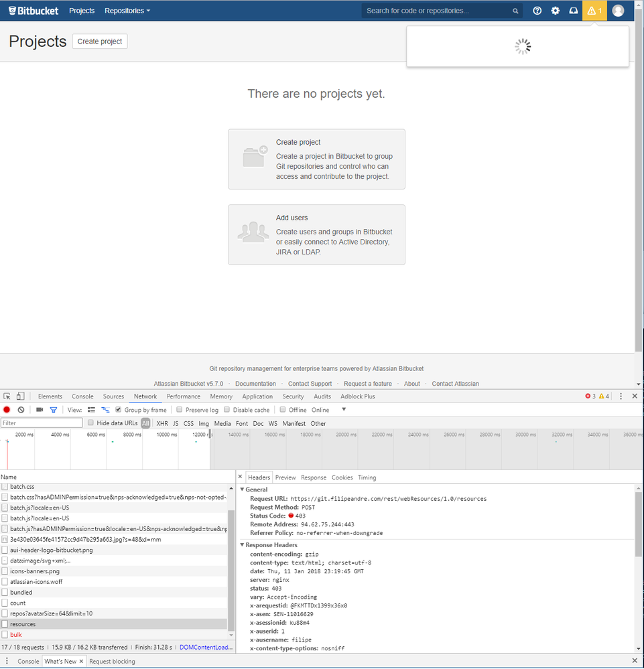
Task: Open the drawer three-dot menu
Action: (7, 661)
